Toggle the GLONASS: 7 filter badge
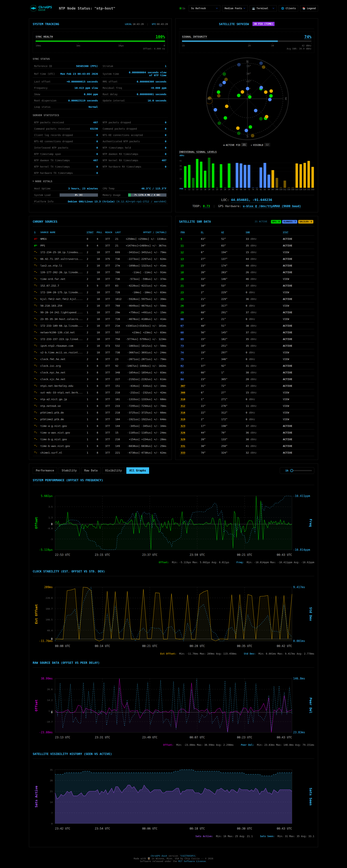The image size is (347, 868). 290,222
